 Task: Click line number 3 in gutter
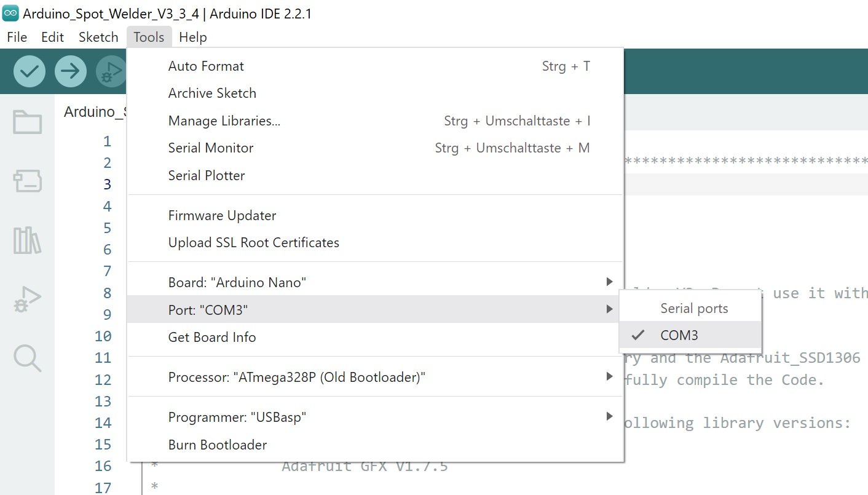(x=107, y=184)
